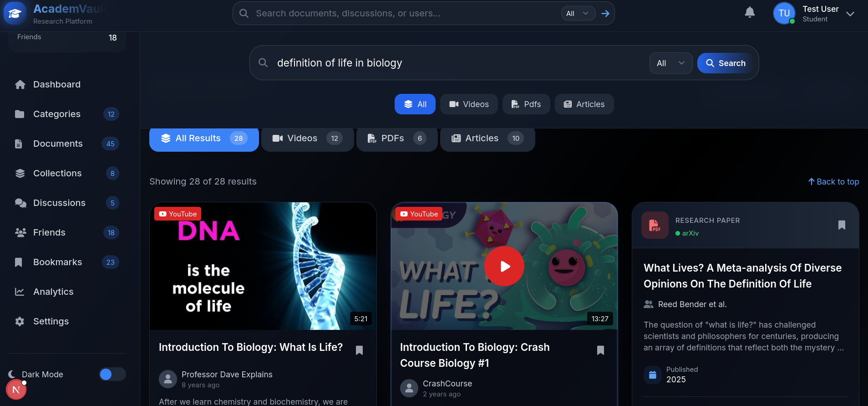This screenshot has height=406, width=868.
Task: Click Professor Dave Explains channel name
Action: [x=227, y=375]
